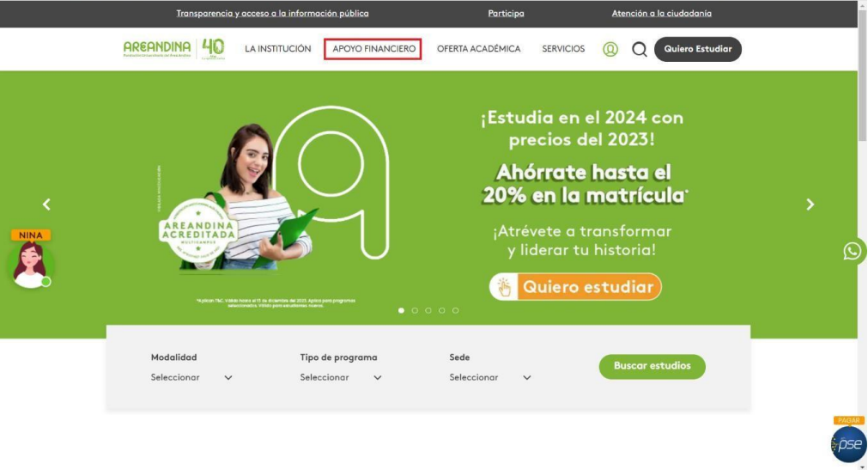This screenshot has width=868, height=470.
Task: Expand the Tipo de programa dropdown
Action: (x=341, y=377)
